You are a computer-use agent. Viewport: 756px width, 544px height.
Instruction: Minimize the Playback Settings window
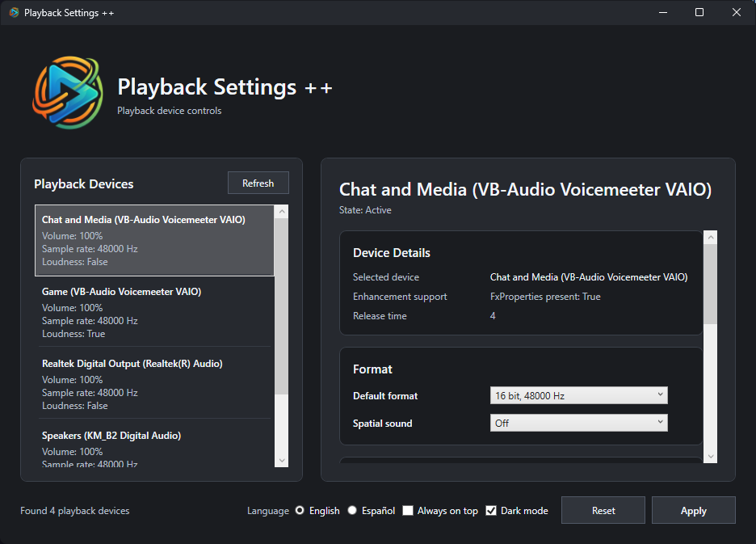[x=663, y=13]
